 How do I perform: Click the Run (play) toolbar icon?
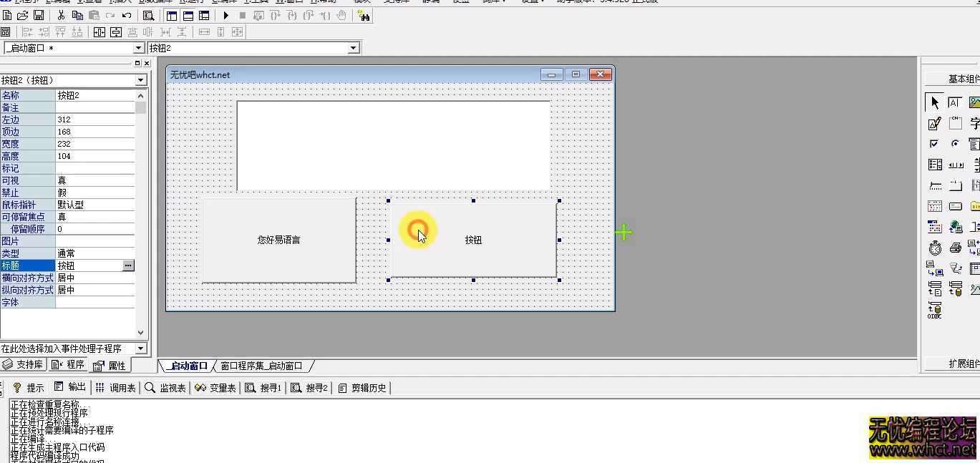click(x=226, y=15)
